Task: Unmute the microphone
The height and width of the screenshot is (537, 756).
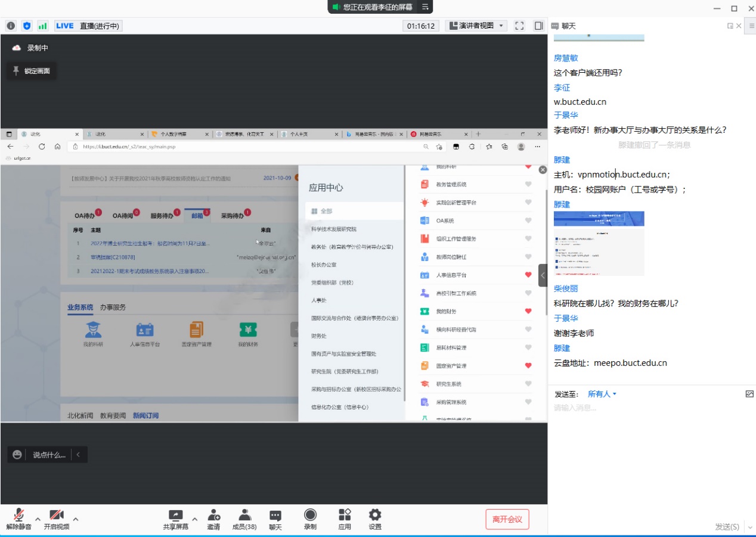Action: (x=18, y=519)
